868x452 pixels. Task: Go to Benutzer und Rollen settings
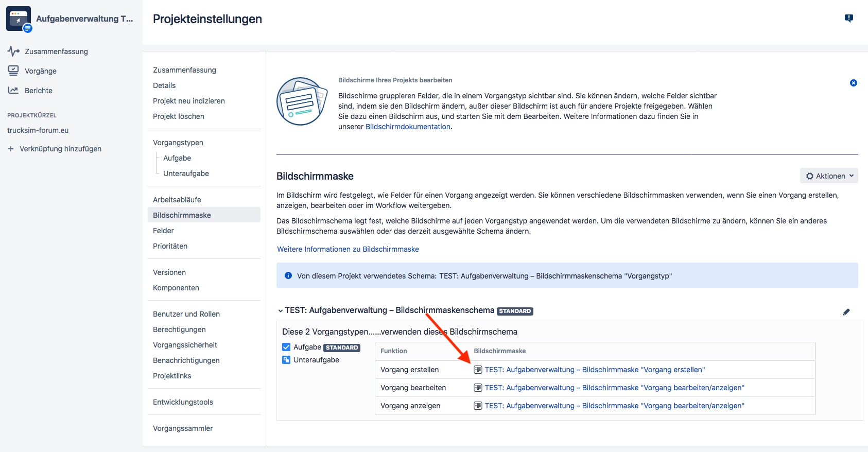coord(186,314)
